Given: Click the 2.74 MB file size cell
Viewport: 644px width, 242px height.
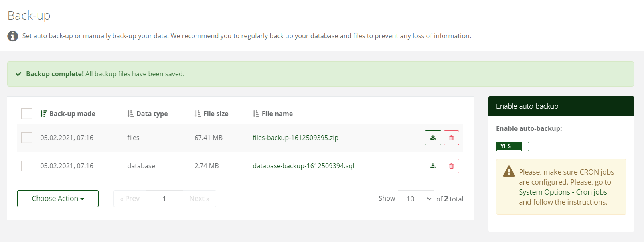Looking at the screenshot, I should pyautogui.click(x=207, y=166).
